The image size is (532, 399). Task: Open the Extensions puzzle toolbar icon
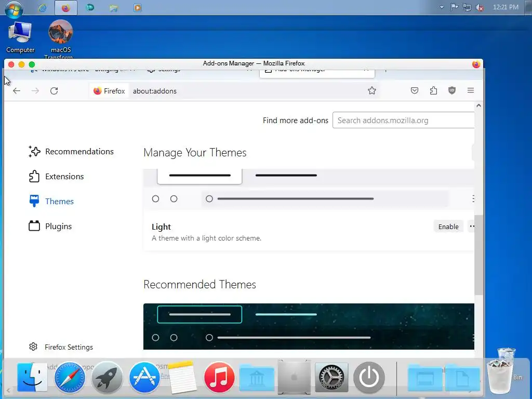(x=433, y=90)
